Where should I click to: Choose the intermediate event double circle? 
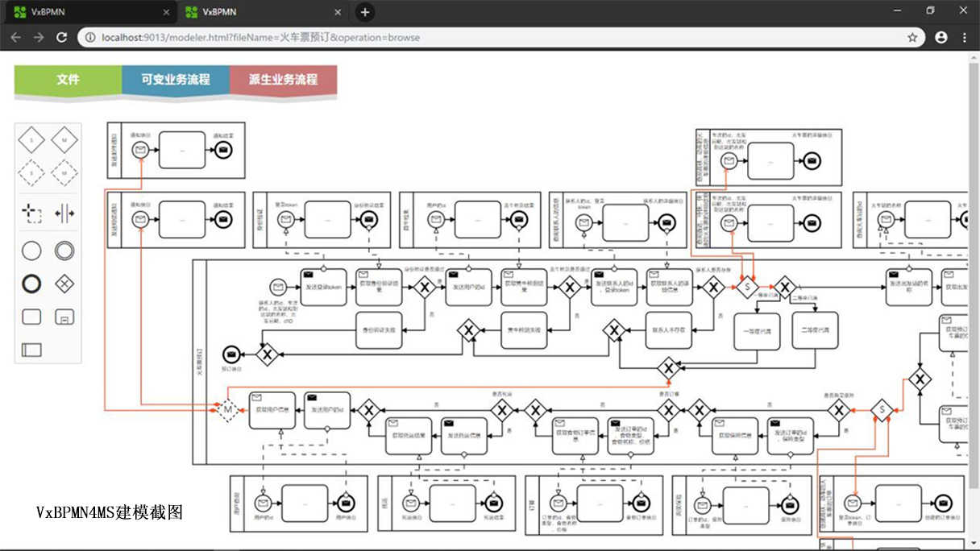(64, 251)
